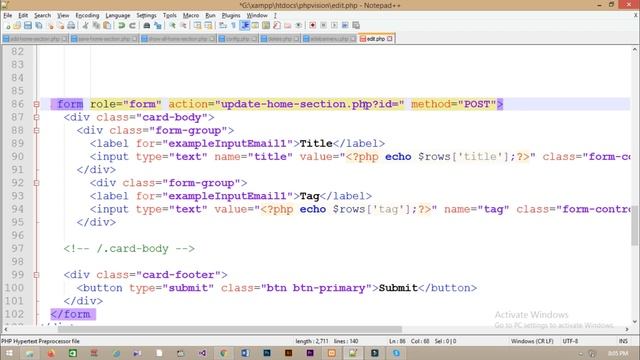Click the UTF-8 encoding status field
The width and height of the screenshot is (640, 360).
coord(570,341)
